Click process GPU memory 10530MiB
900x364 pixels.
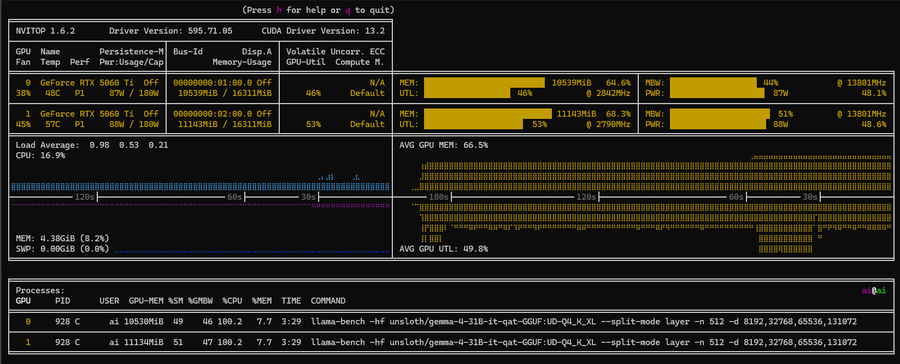(143, 323)
